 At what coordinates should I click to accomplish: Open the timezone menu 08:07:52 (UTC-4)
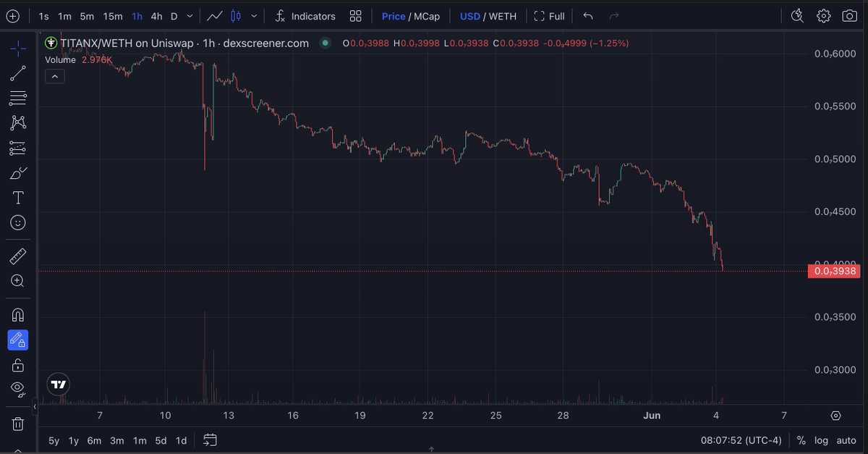click(x=741, y=440)
